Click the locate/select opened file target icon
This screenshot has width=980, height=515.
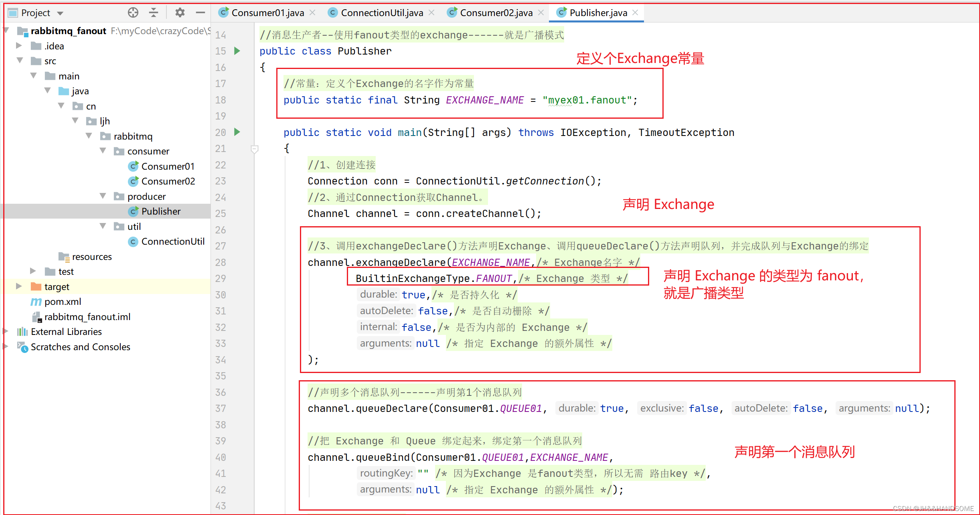(x=133, y=13)
